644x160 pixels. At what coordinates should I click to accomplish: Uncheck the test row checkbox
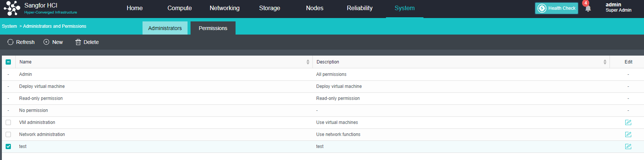8,146
